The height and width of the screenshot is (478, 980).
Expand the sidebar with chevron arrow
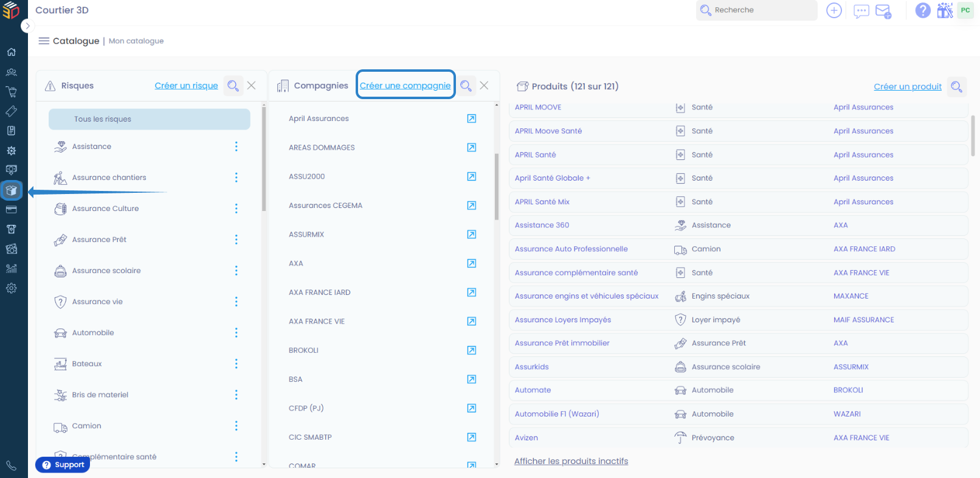point(27,26)
